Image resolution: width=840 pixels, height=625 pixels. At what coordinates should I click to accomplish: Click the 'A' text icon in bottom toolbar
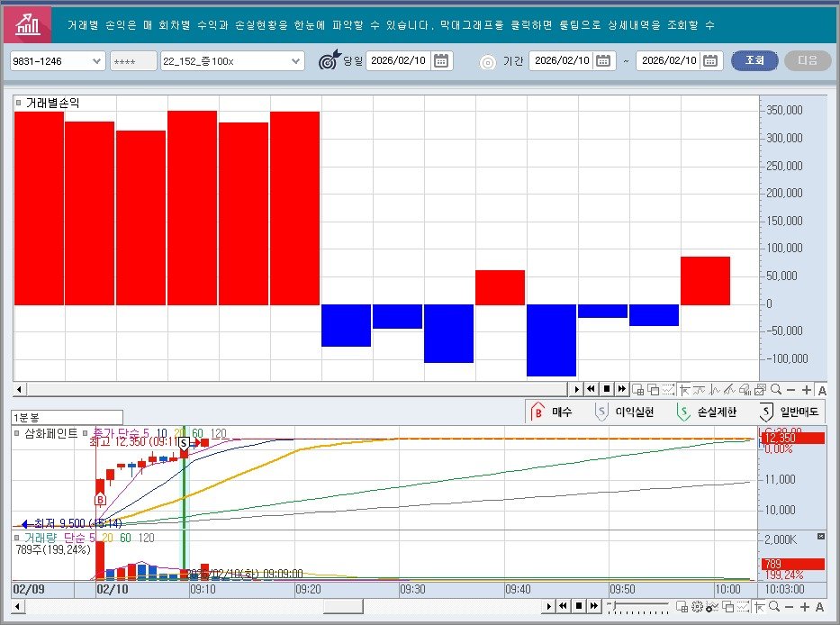pyautogui.click(x=820, y=607)
